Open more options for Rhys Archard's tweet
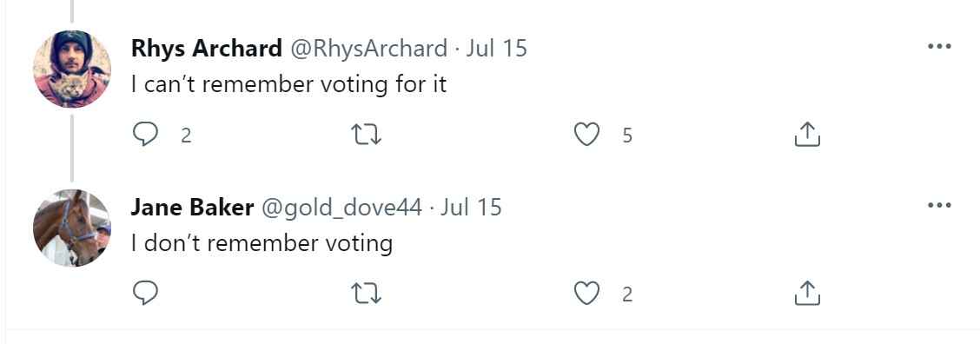980x344 pixels. click(939, 46)
